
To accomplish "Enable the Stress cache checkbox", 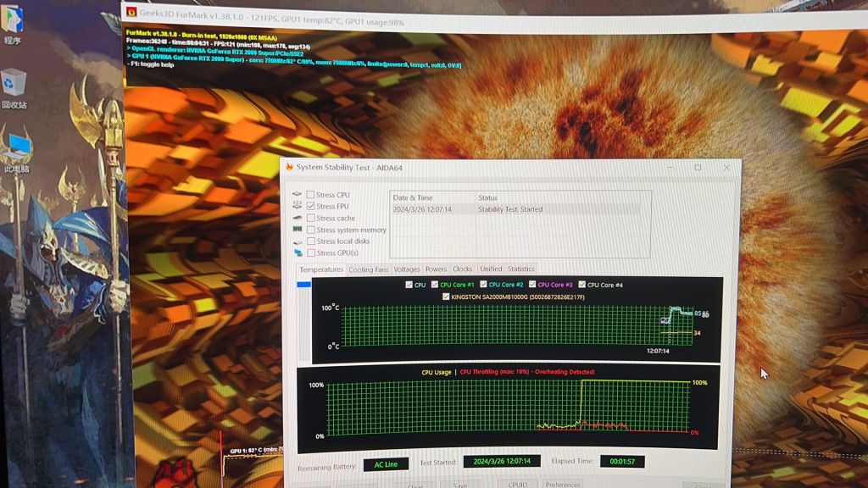I will pyautogui.click(x=310, y=218).
